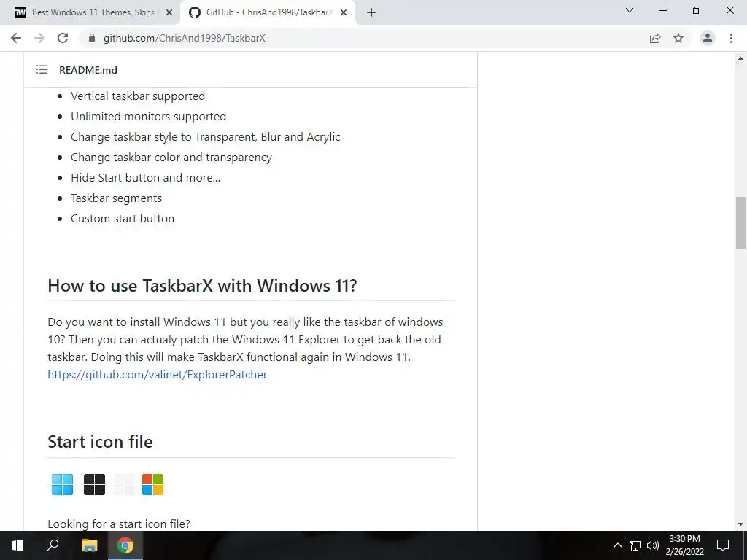The width and height of the screenshot is (747, 560).
Task: Open Windows taskbar search
Action: coord(53,545)
